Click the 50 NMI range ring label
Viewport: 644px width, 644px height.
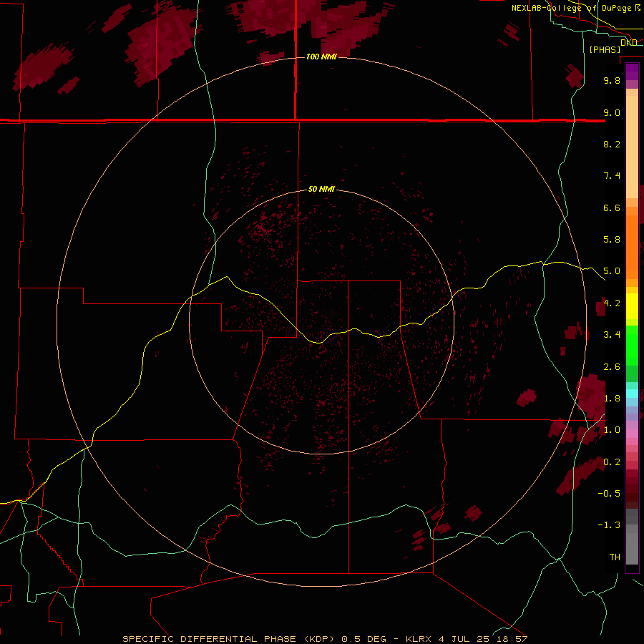pyautogui.click(x=321, y=189)
